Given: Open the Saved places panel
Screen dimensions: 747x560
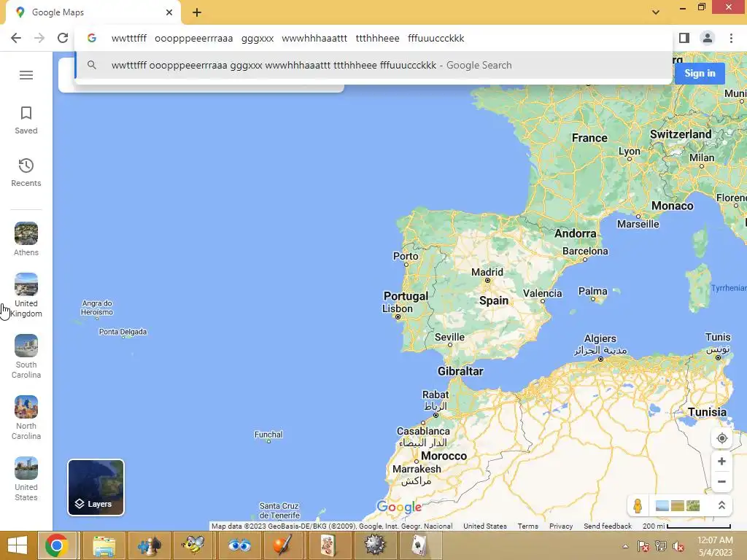Looking at the screenshot, I should (26, 120).
